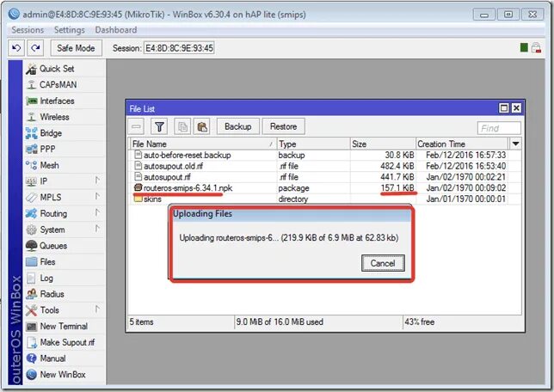Select autosupout.old.rif file row
This screenshot has width=554, height=392.
tap(325, 166)
